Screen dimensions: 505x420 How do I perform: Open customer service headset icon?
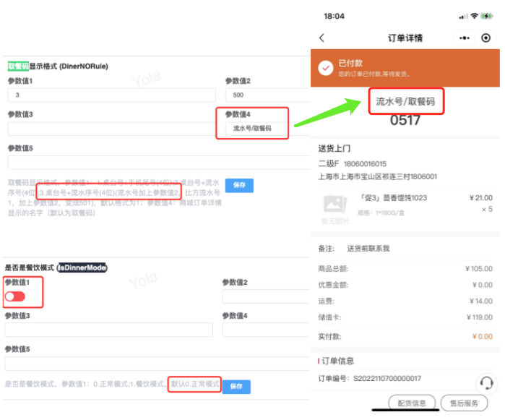tap(486, 383)
